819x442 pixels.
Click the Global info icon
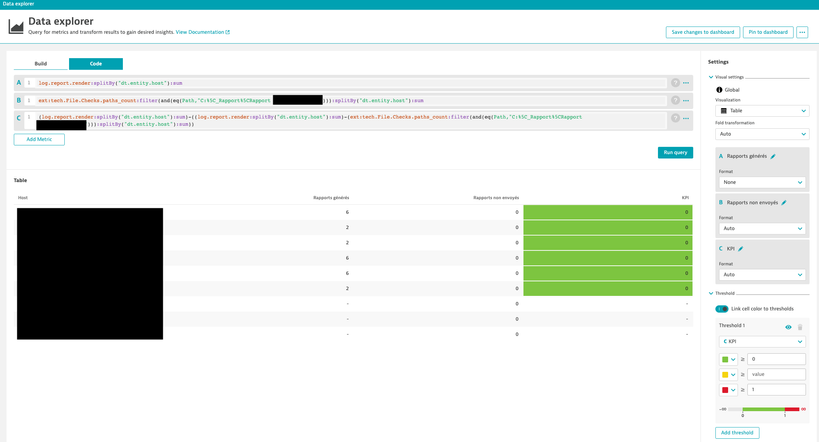pyautogui.click(x=719, y=90)
